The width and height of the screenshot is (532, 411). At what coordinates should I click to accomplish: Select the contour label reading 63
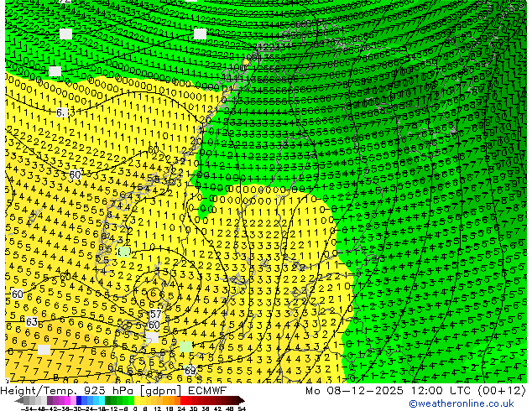click(32, 321)
